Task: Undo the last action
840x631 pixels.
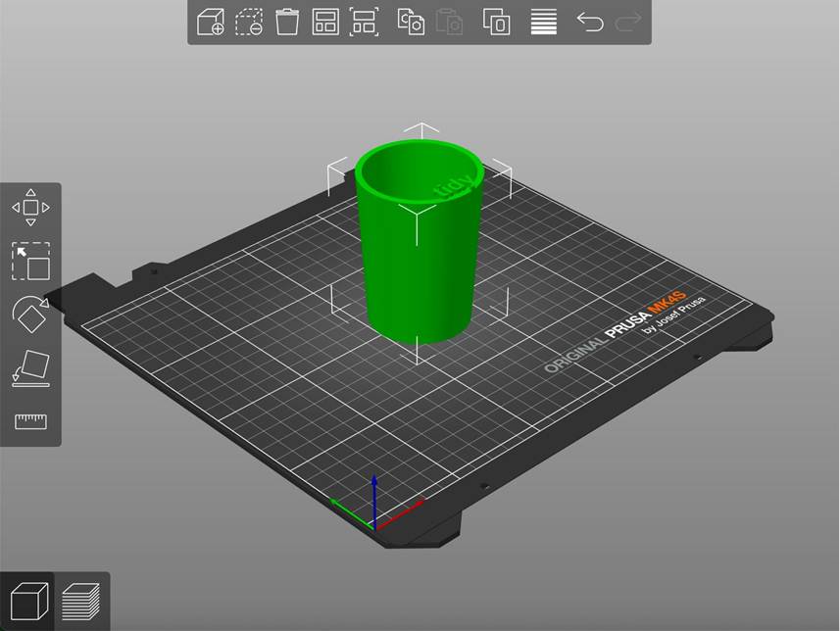Action: (590, 22)
